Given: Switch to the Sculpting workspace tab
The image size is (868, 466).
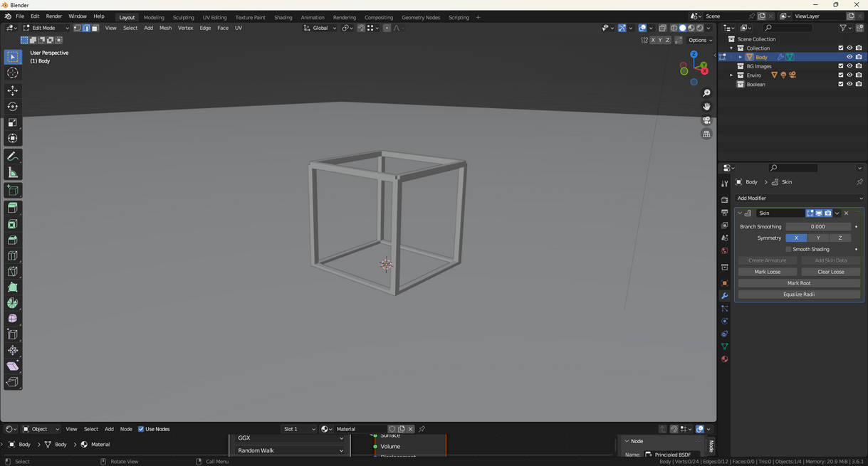Looking at the screenshot, I should click(183, 17).
